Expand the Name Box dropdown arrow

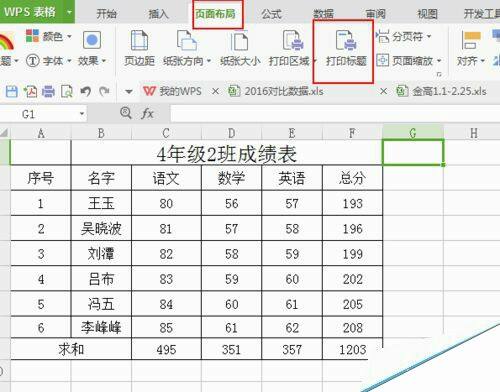[x=82, y=114]
